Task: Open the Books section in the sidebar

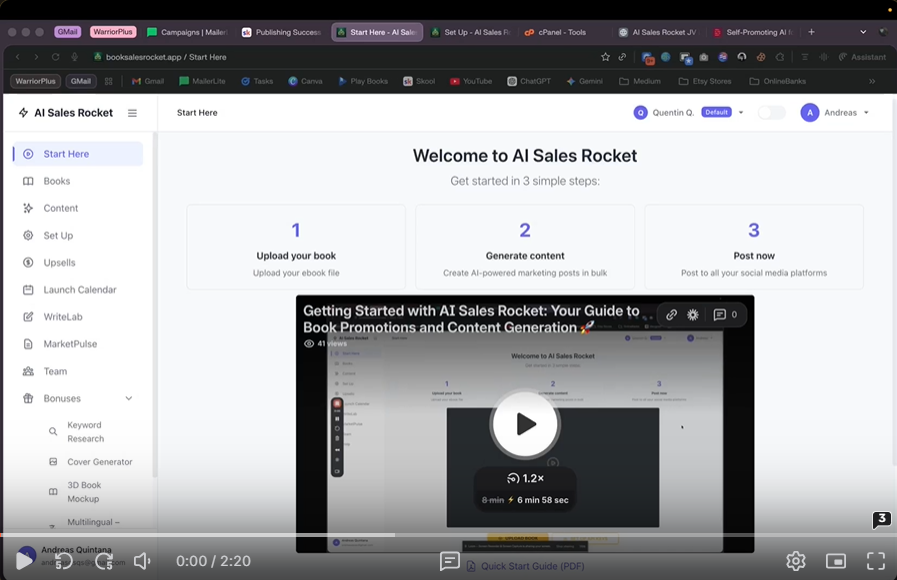Action: (56, 181)
